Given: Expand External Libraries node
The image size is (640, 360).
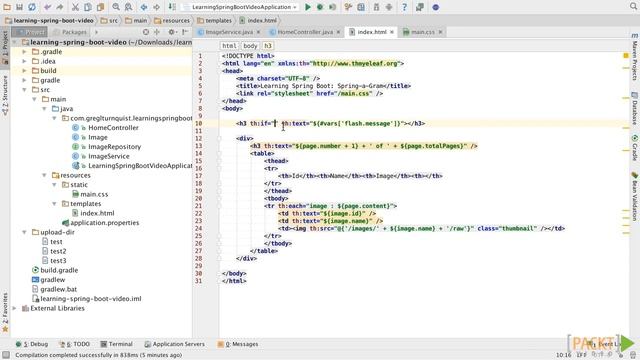Looking at the screenshot, I should click(15, 308).
